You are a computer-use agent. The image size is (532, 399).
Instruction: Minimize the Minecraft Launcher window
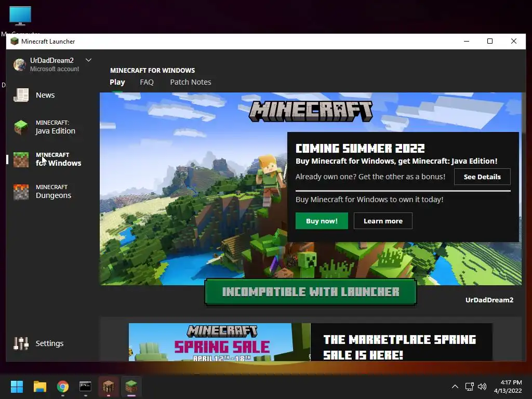(467, 41)
